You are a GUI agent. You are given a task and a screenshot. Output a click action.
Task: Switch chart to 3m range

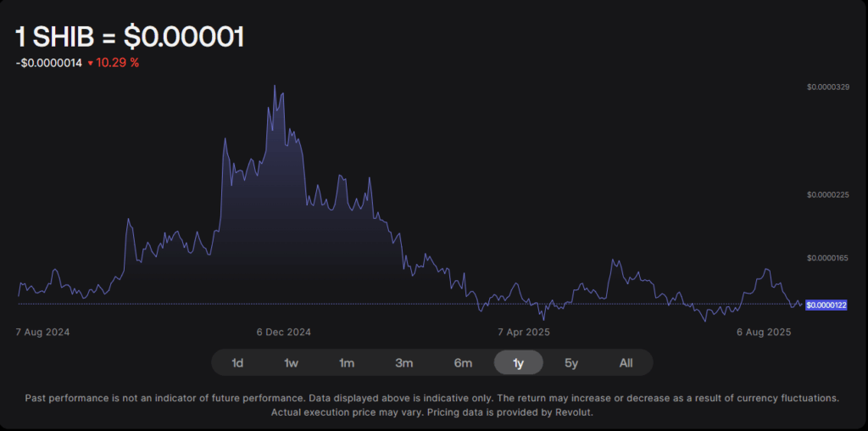404,363
